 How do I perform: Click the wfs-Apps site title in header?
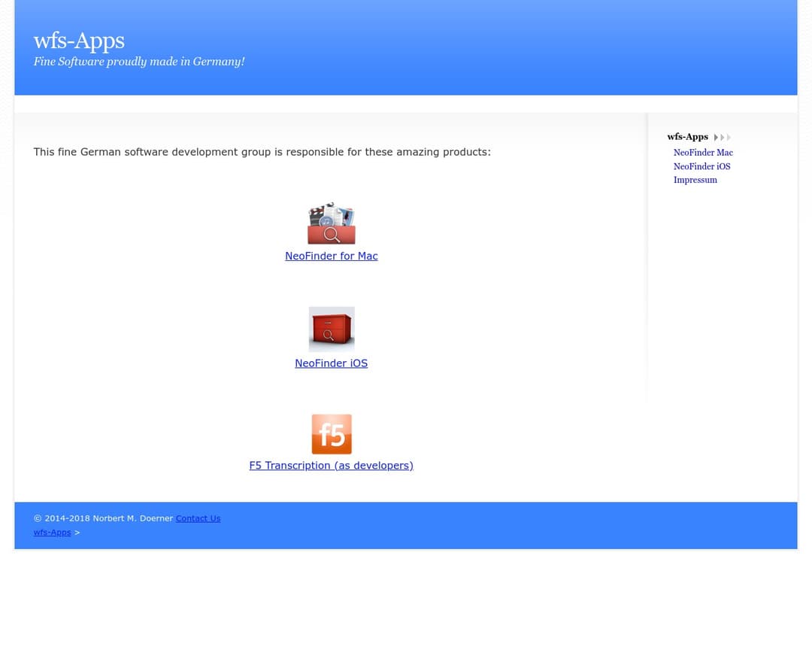(79, 41)
